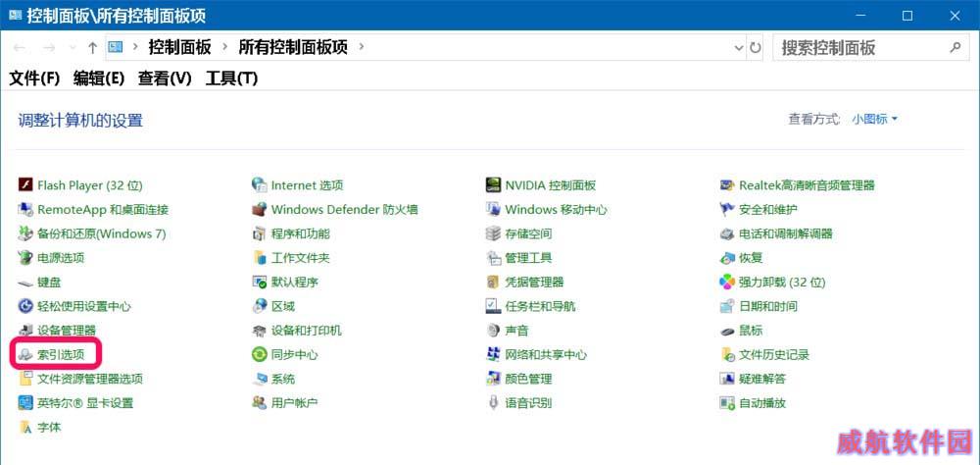The image size is (980, 465).
Task: Click the 网络和共享中心 icon
Action: coord(494,354)
